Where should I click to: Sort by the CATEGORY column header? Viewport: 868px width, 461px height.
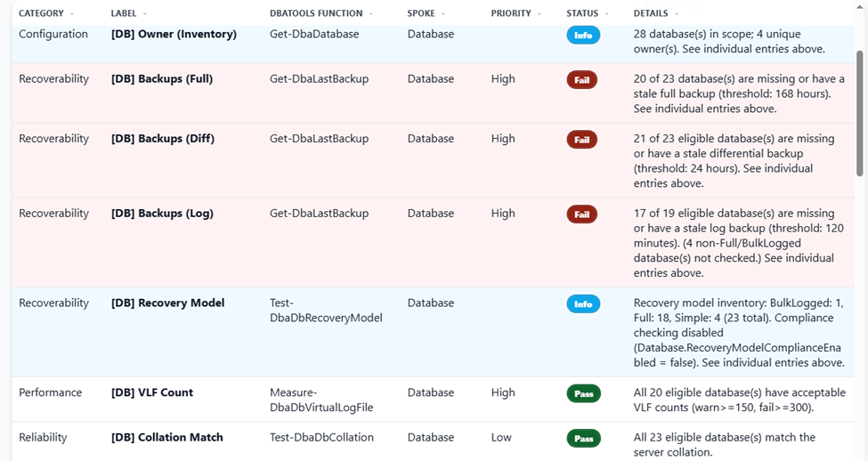point(41,13)
